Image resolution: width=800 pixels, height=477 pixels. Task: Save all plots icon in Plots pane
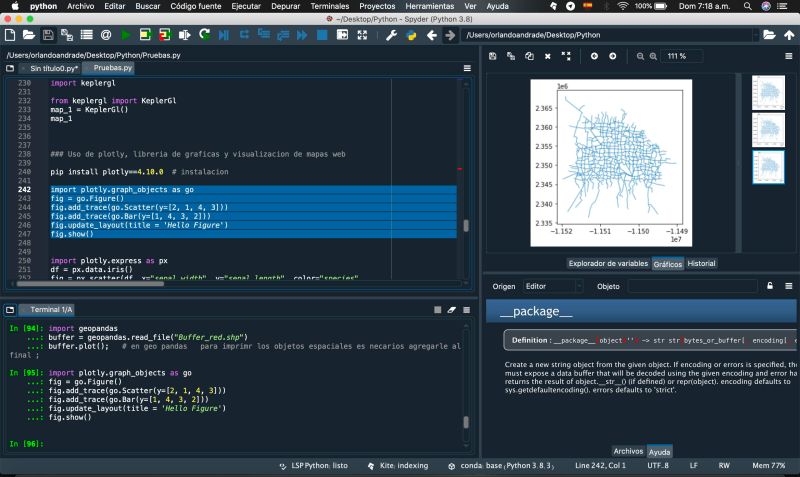[x=511, y=56]
